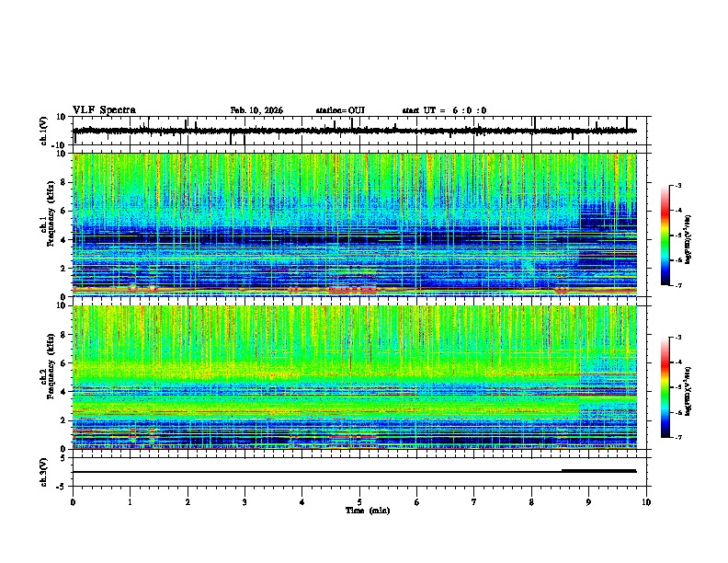Screen dimensions: 728x563
Task: Click the "VLF Spectra" plot title
Action: (x=104, y=109)
